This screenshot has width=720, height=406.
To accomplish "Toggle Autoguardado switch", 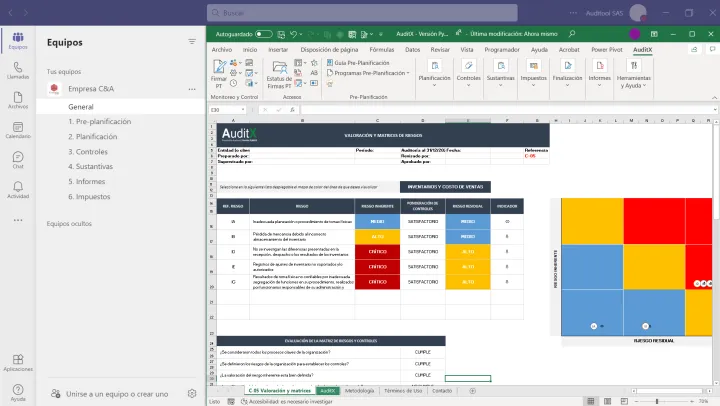I will [x=264, y=34].
